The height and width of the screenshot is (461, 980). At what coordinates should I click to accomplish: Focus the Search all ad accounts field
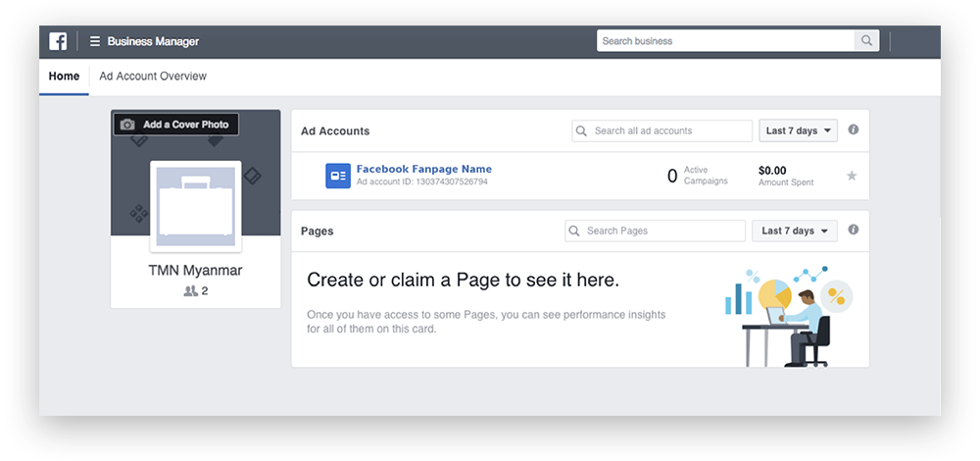[661, 130]
